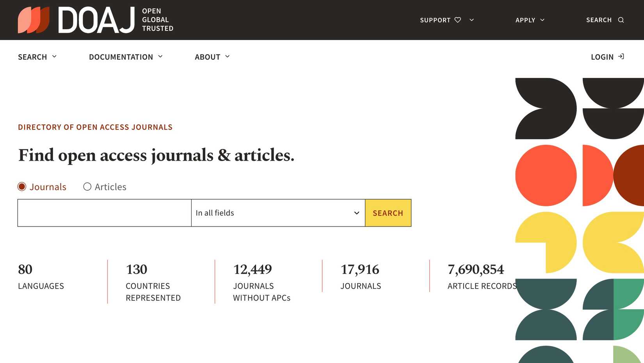The image size is (644, 363).
Task: Click the orange circle graphic
Action: click(546, 175)
